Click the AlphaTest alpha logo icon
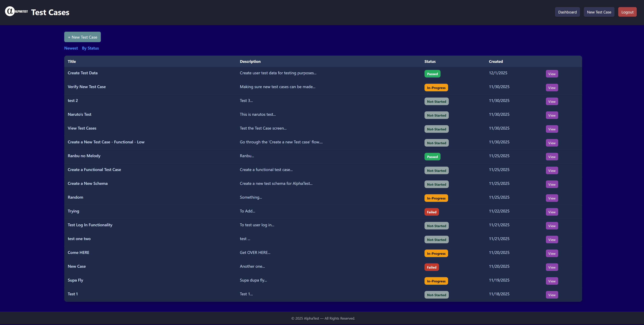Image resolution: width=644 pixels, height=325 pixels. [10, 11]
